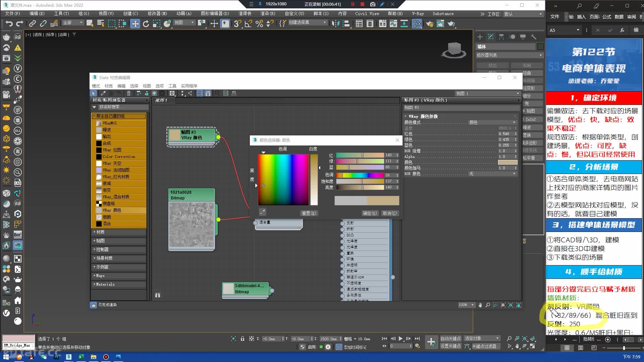Choose the Rectangular Selection Region tool
This screenshot has width=644, height=362.
111,23
